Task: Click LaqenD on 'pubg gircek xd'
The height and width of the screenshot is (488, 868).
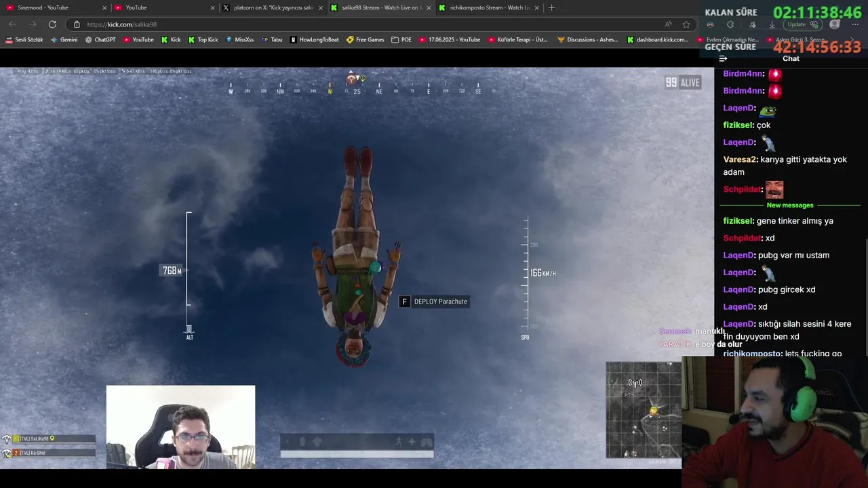Action: pos(738,289)
